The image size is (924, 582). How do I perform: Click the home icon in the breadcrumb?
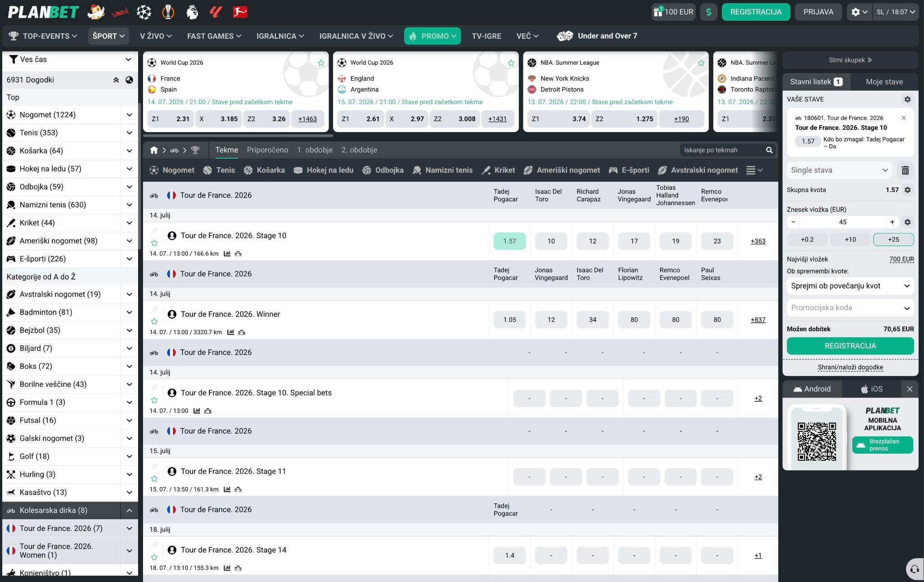click(x=154, y=150)
